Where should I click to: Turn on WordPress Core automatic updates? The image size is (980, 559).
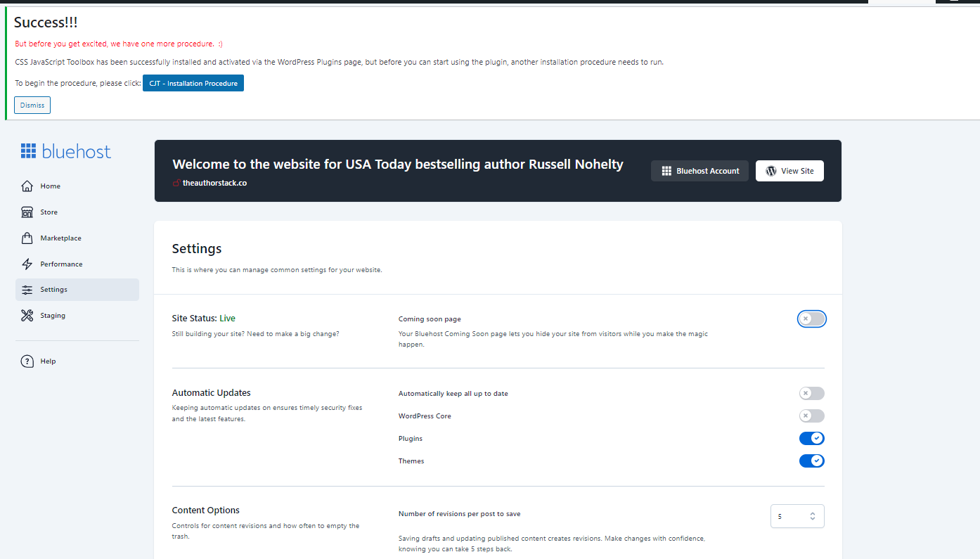click(812, 416)
